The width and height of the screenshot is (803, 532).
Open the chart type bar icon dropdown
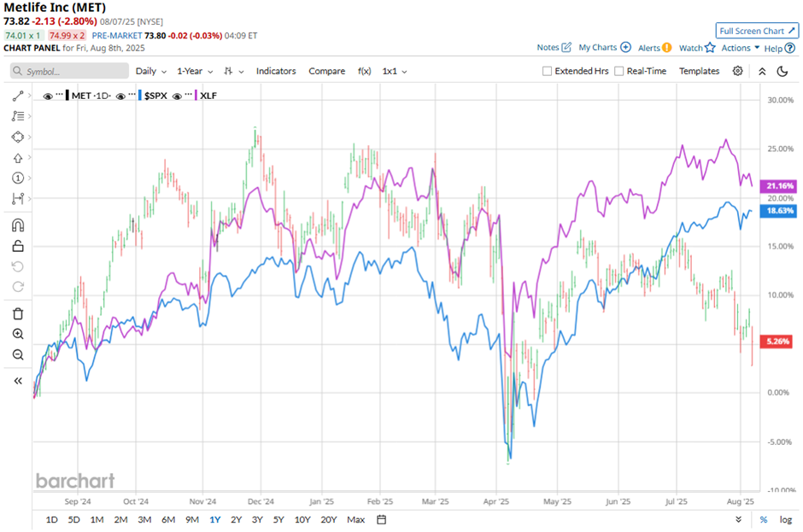click(233, 71)
